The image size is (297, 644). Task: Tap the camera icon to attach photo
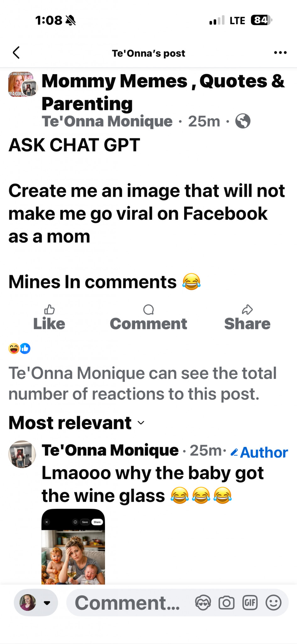(226, 603)
